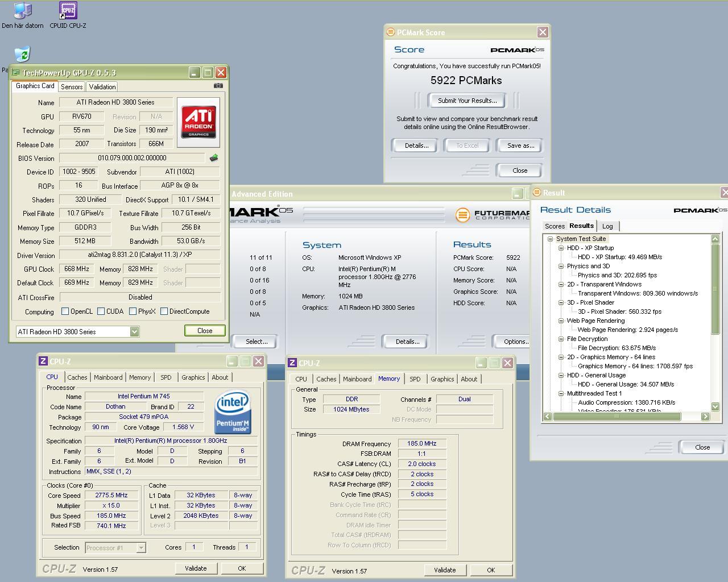728x582 pixels.
Task: Open the Mainboard tab in left CPU-Z
Action: click(108, 377)
